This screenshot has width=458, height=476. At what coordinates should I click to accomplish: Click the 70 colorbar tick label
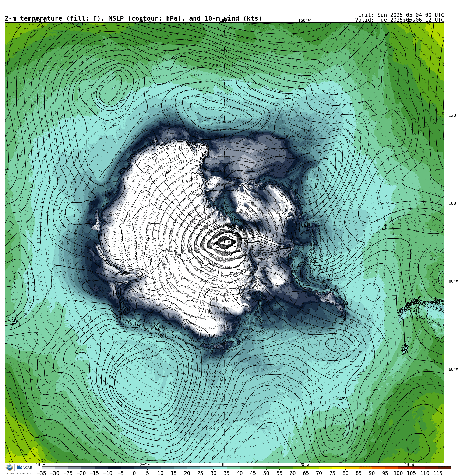click(319, 473)
